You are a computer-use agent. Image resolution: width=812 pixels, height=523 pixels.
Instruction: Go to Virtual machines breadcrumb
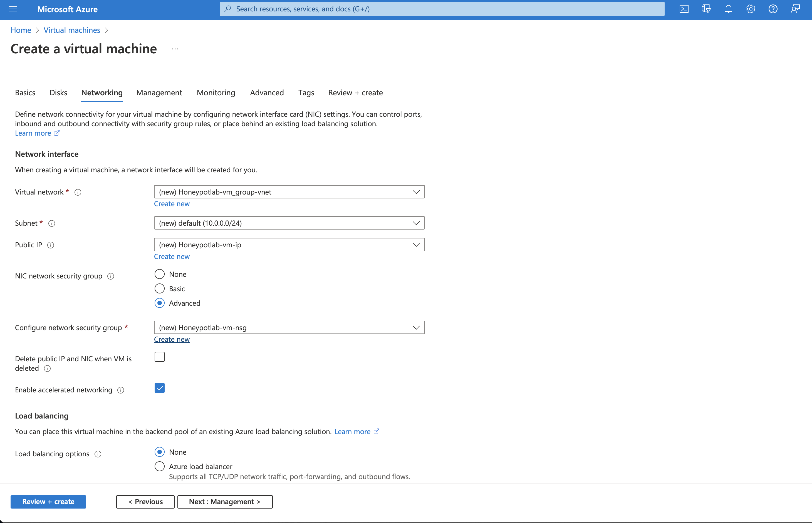[x=72, y=30]
